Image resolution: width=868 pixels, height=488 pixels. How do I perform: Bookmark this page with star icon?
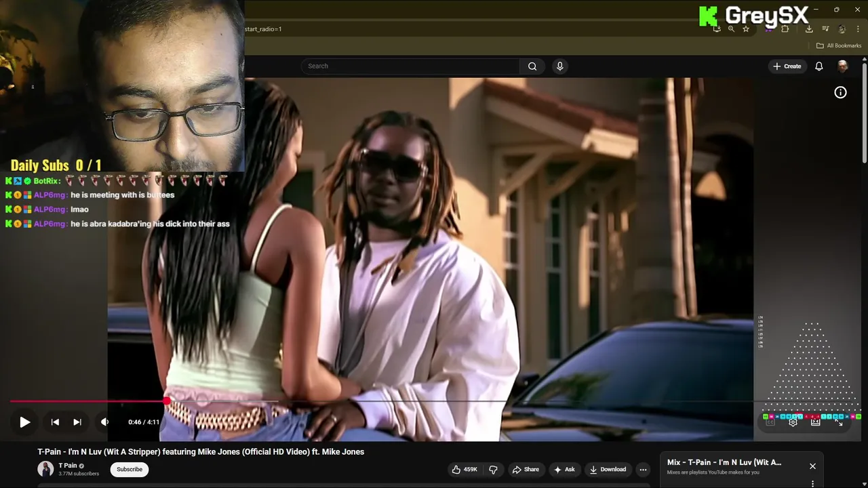point(746,29)
